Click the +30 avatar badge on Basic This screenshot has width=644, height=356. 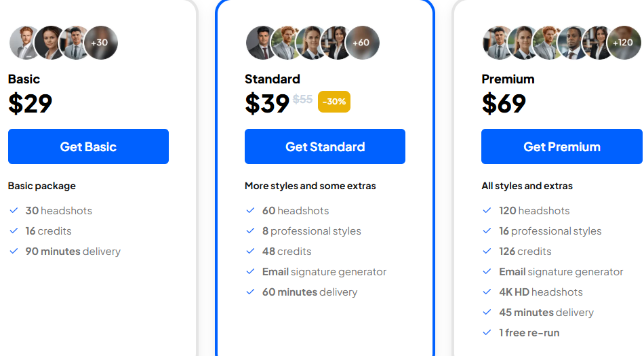click(101, 43)
